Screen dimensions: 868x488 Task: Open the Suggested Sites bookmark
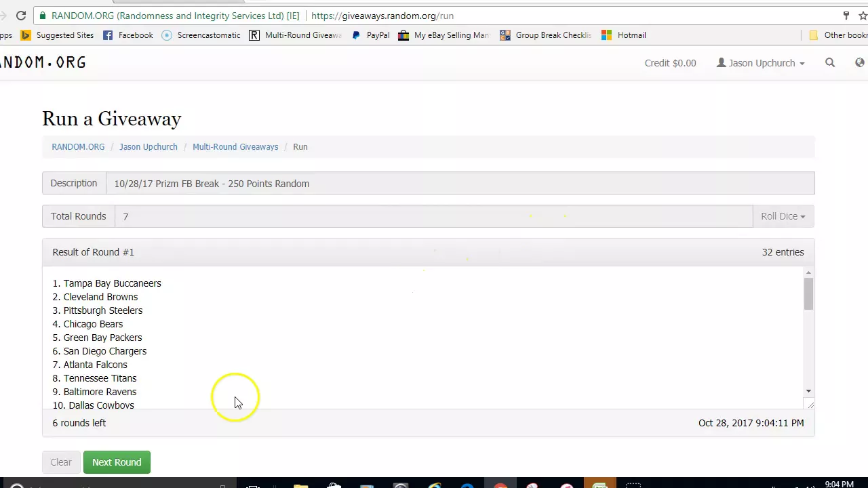58,35
